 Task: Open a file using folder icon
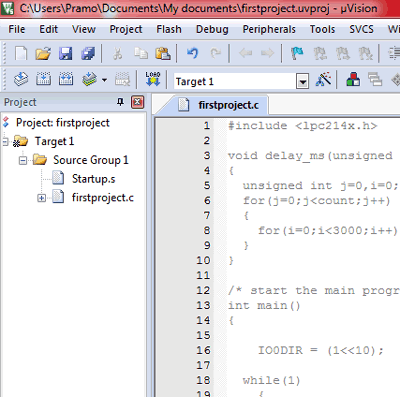coord(43,53)
